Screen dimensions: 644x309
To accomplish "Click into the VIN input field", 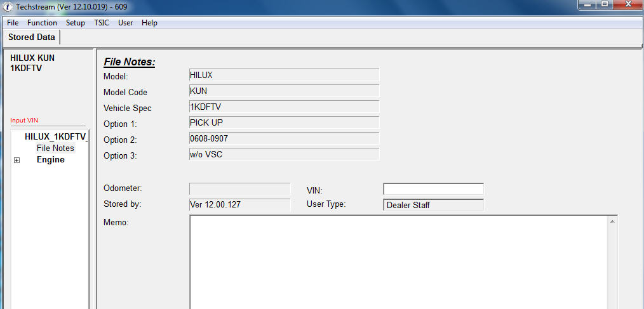I will click(433, 189).
